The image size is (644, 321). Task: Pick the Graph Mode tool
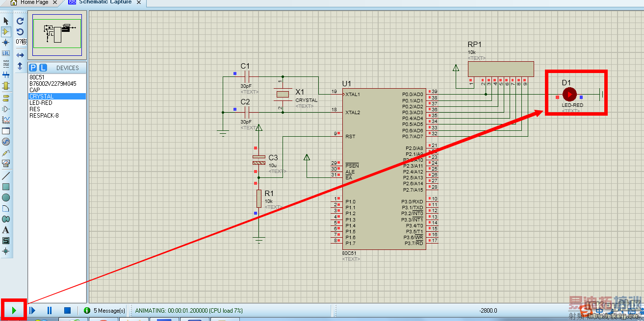pos(6,120)
